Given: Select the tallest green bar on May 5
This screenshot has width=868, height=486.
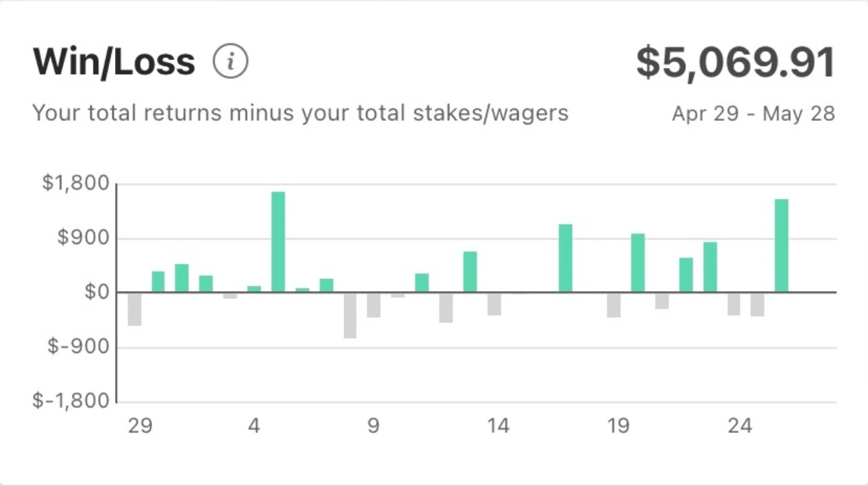Looking at the screenshot, I should 278,242.
